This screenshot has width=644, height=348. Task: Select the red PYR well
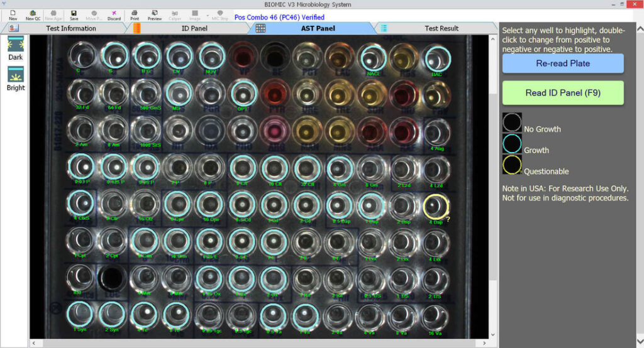coord(275,95)
